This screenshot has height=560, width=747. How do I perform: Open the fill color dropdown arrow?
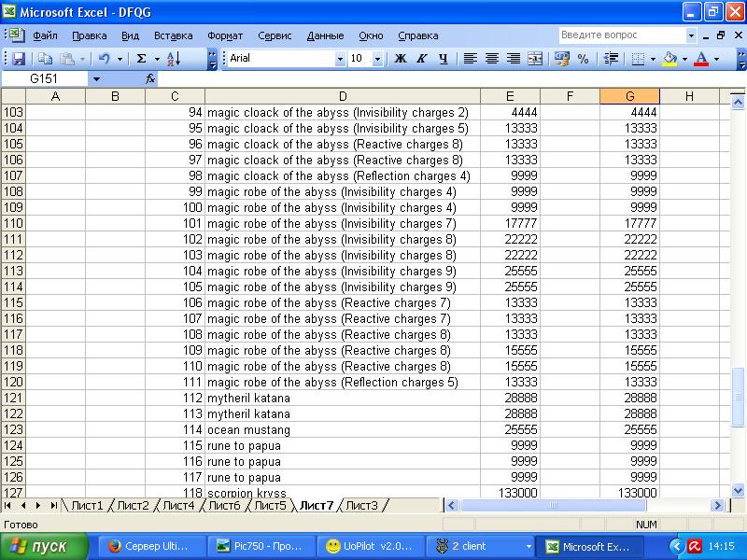[684, 59]
